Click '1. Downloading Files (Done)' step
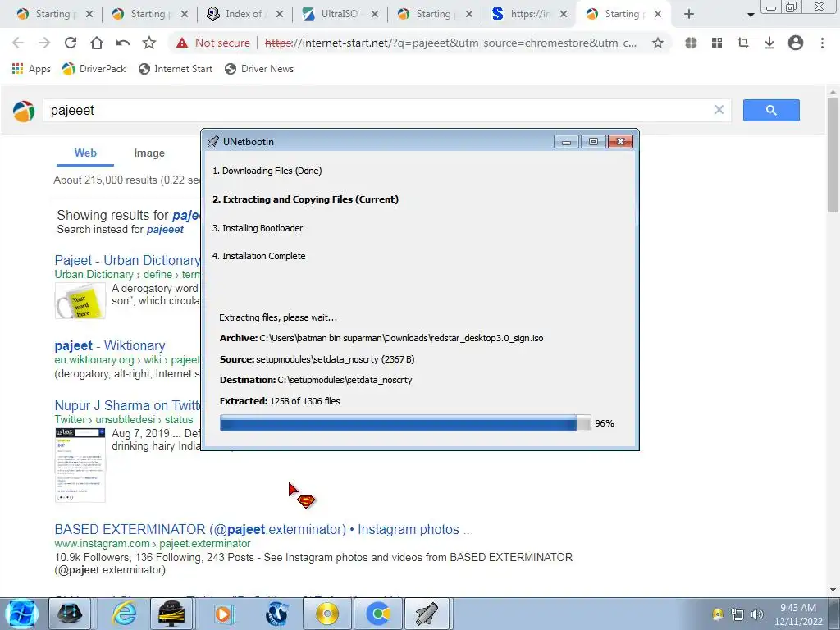Viewport: 840px width, 630px height. click(x=267, y=171)
